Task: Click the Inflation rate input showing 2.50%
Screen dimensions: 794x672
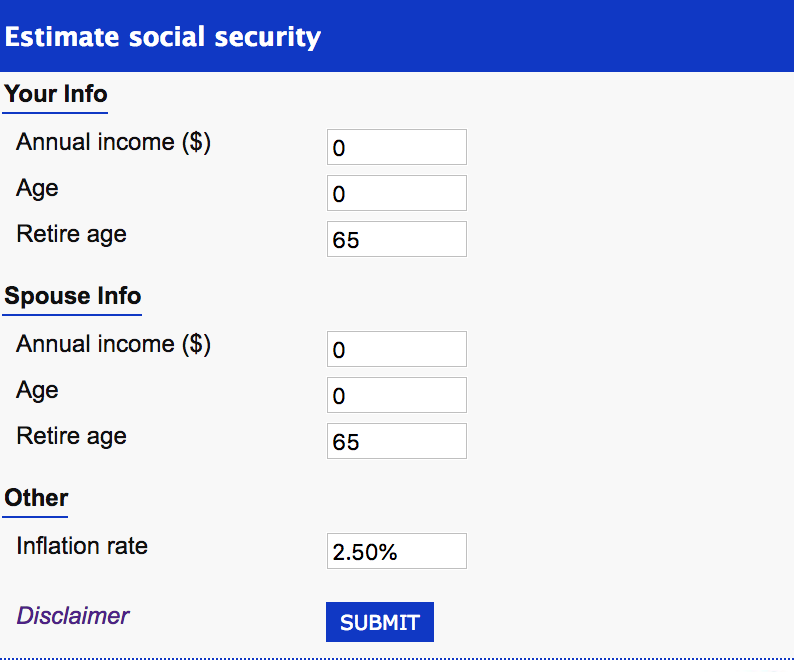Action: pyautogui.click(x=396, y=551)
